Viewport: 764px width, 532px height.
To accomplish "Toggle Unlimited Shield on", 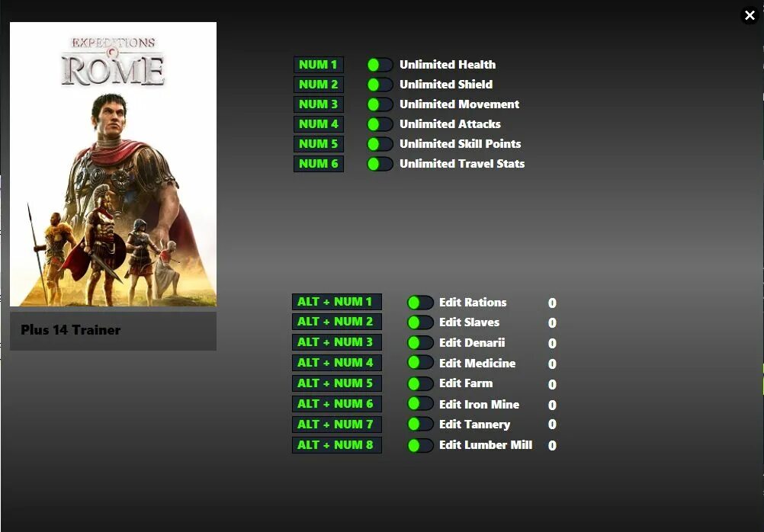I will 380,85.
